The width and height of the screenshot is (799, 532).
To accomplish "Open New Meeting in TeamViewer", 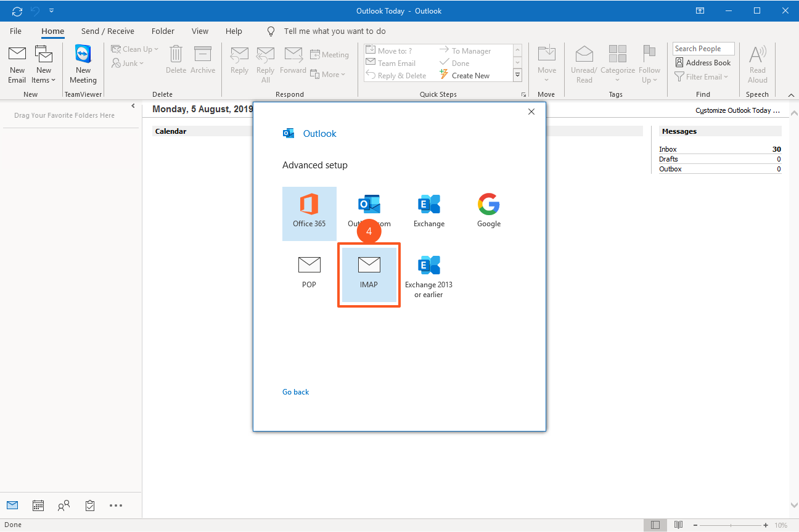I will point(83,64).
